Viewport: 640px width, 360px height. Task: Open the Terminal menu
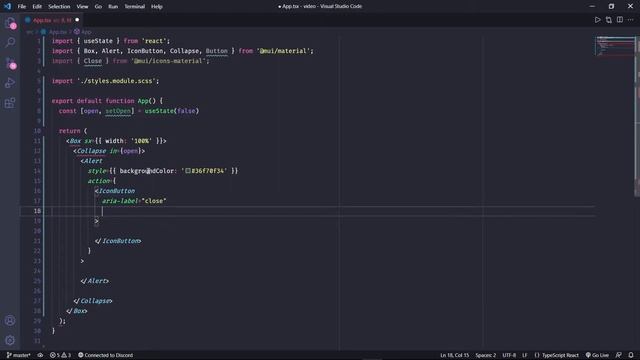pos(134,7)
